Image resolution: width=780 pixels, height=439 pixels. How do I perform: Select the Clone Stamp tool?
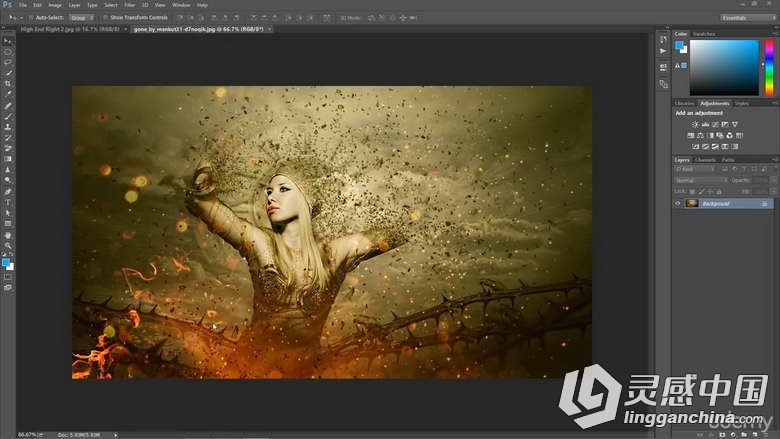[x=7, y=127]
